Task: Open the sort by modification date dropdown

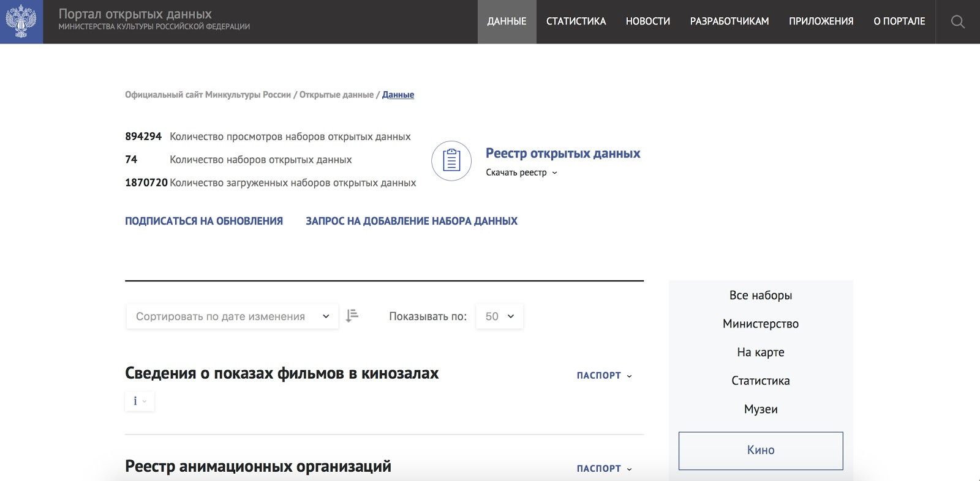Action: (x=232, y=316)
